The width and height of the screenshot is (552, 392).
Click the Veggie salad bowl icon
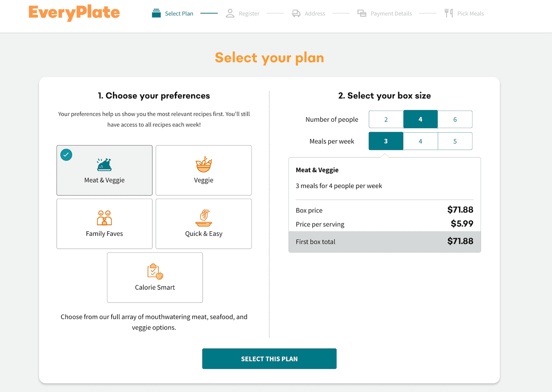(203, 165)
